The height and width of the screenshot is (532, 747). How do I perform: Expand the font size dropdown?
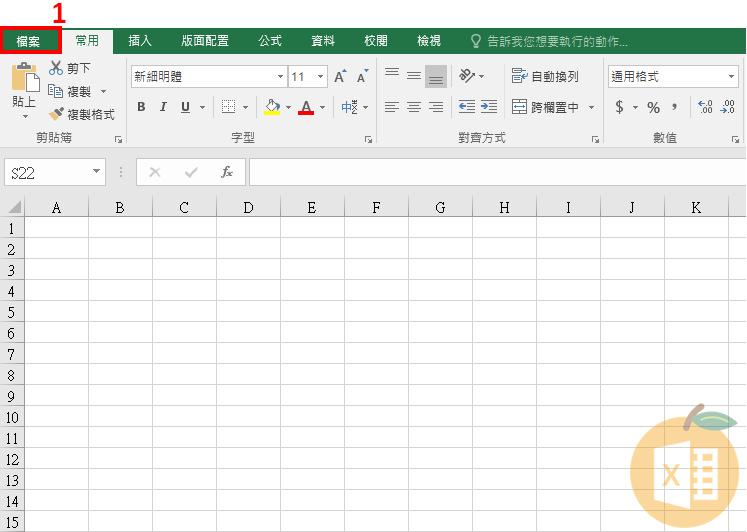[321, 77]
